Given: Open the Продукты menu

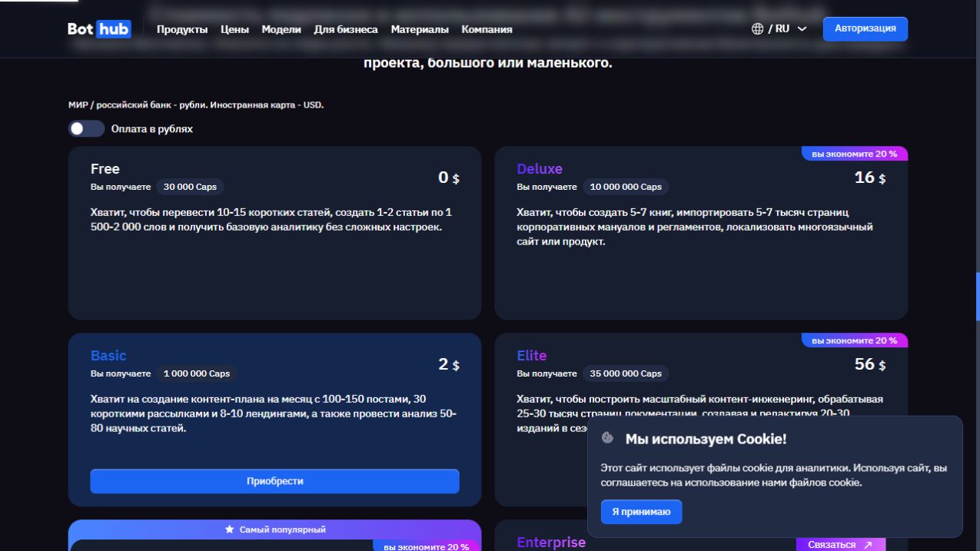Looking at the screenshot, I should (182, 29).
